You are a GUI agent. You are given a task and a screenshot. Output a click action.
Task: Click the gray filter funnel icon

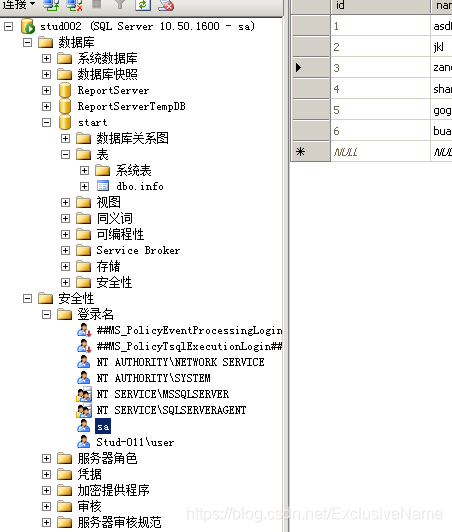(120, 4)
